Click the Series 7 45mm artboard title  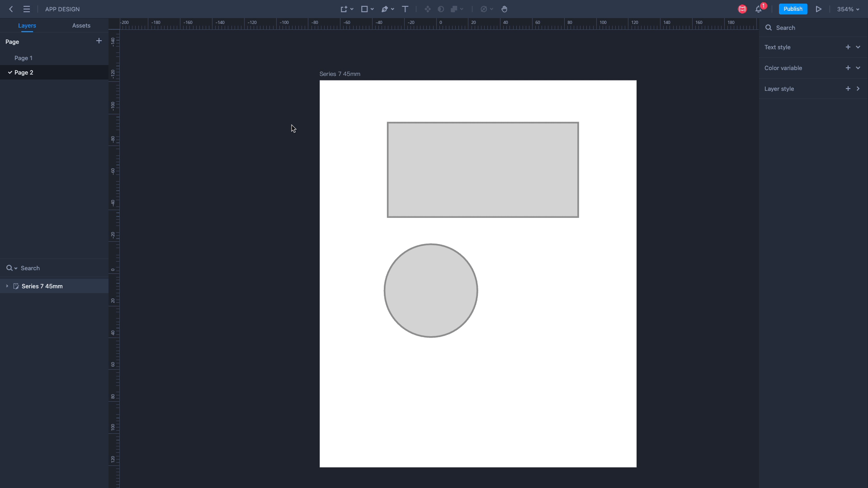[x=340, y=74]
